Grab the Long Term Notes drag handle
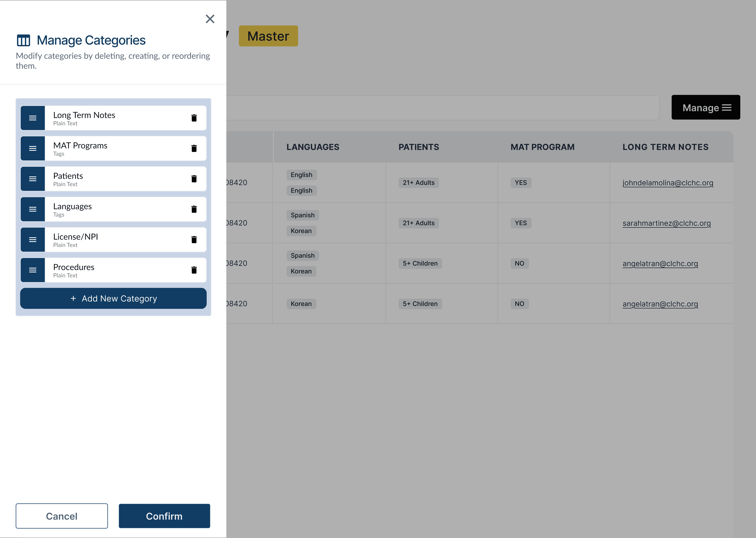Screen dimensions: 756x538 [33, 118]
